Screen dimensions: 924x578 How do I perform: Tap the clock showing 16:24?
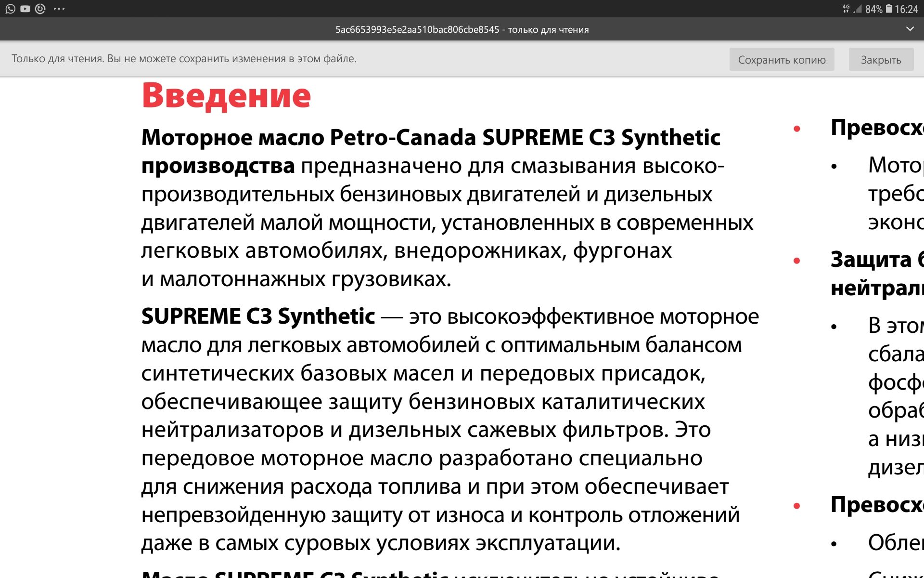[906, 9]
